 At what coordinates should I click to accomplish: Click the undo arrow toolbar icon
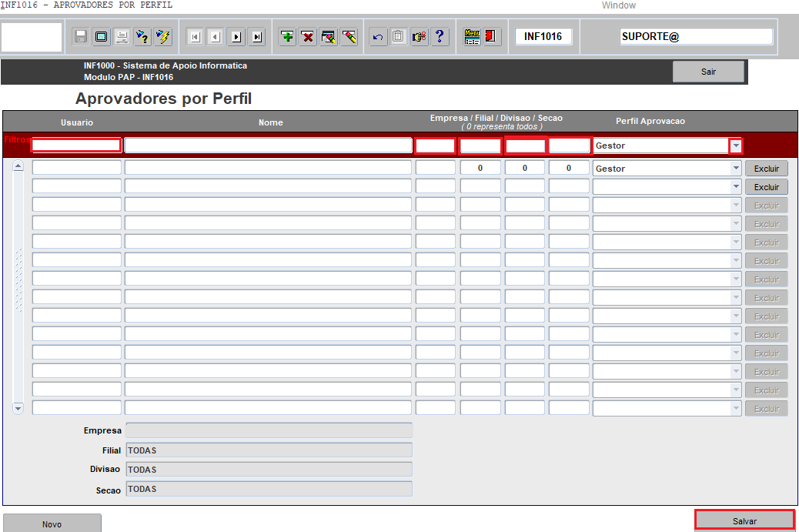click(x=377, y=36)
